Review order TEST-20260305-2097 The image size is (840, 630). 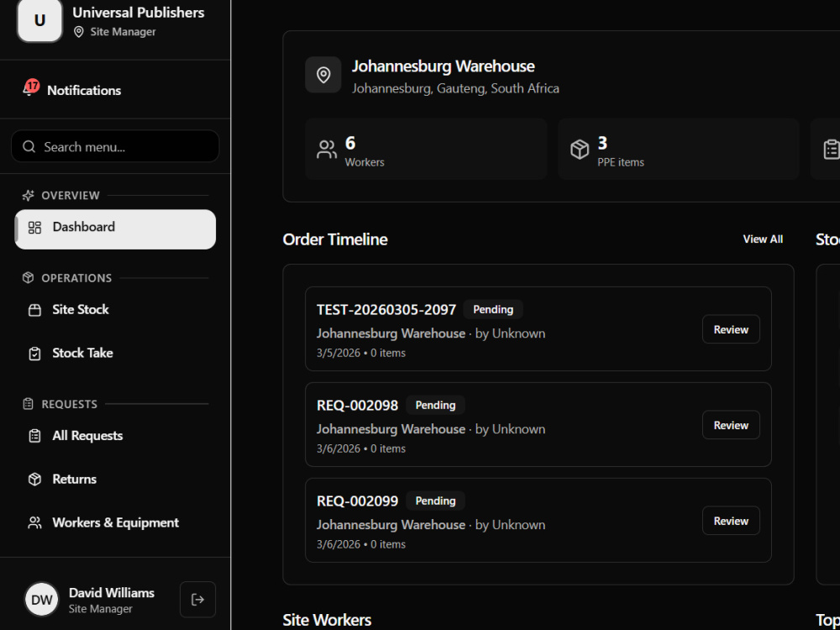coord(731,329)
